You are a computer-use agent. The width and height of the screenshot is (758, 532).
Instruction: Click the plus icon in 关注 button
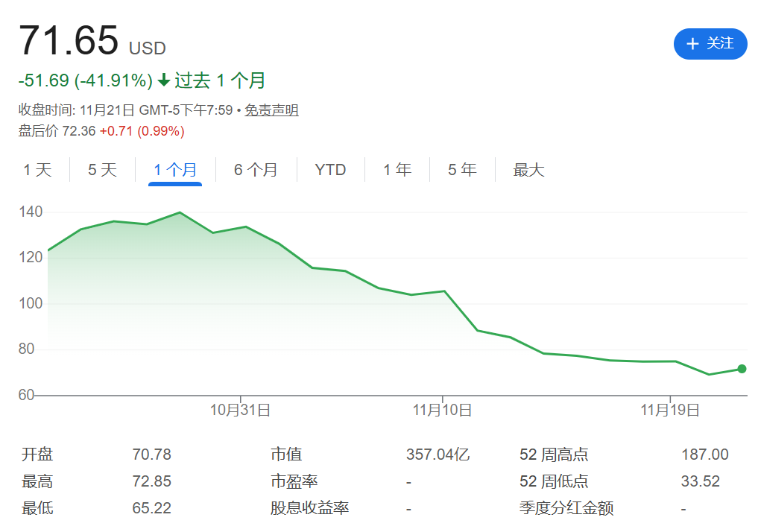pos(692,44)
